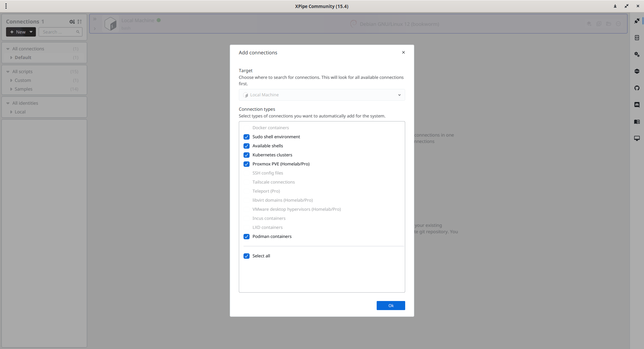Screen dimensions: 644x349
Task: Open the PRO license hexagon icon
Action: pos(637,71)
